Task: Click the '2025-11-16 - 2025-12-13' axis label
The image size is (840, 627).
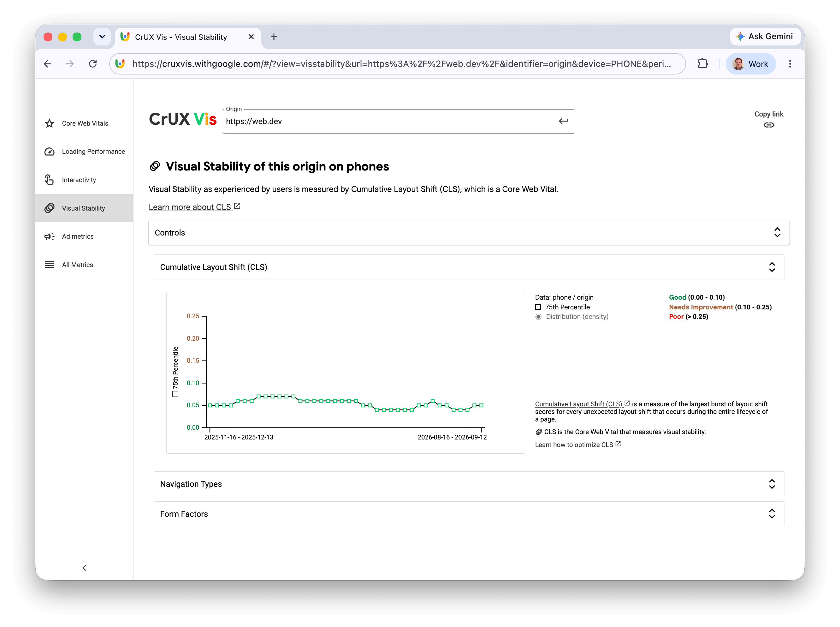Action: coord(239,437)
